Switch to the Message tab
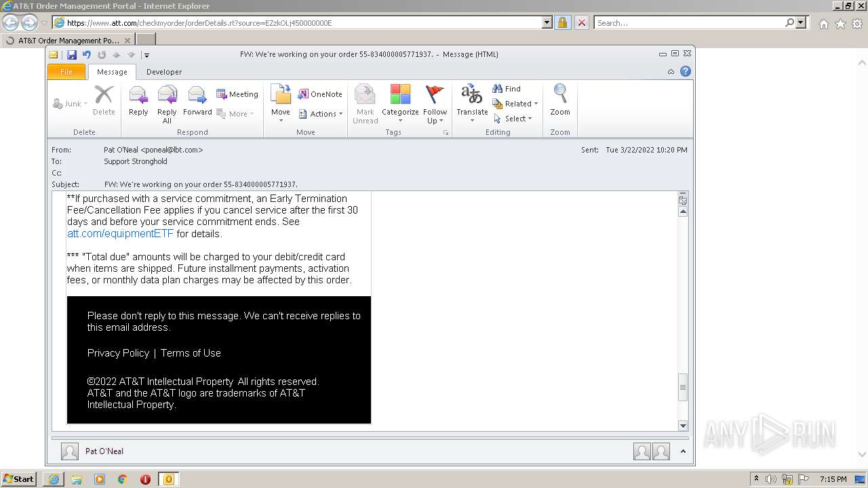The width and height of the screenshot is (868, 488). 112,72
